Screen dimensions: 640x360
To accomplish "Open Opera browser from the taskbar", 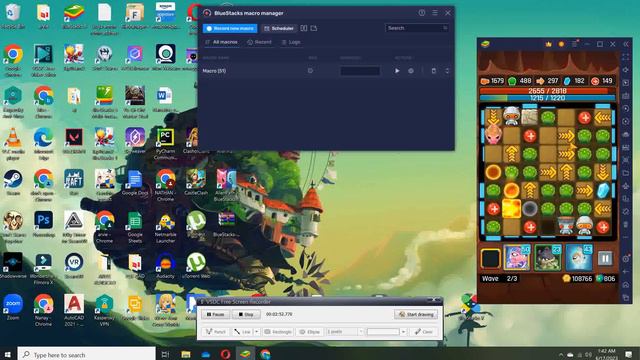I will (225, 354).
